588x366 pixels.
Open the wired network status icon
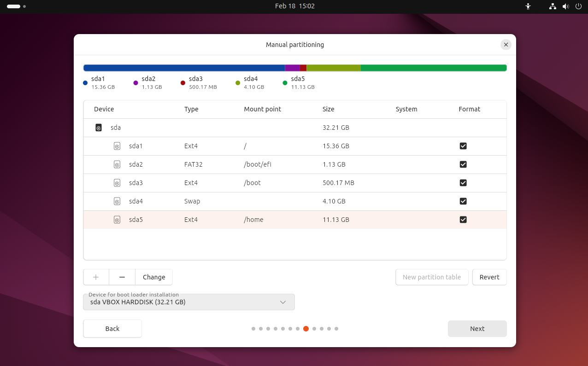point(553,6)
